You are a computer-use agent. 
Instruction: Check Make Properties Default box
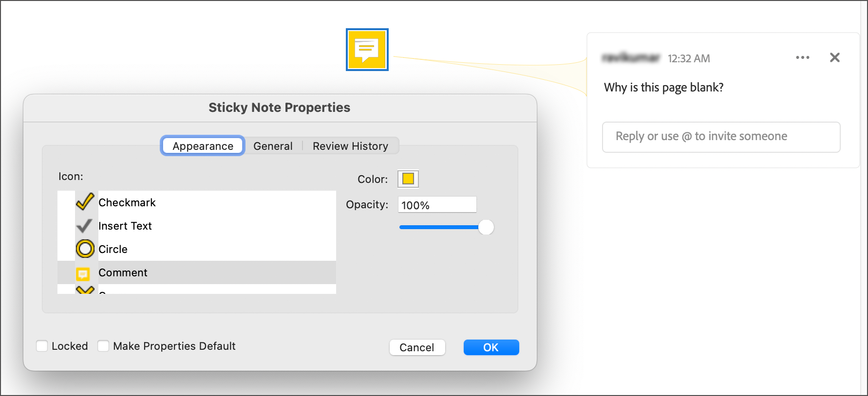(x=103, y=346)
